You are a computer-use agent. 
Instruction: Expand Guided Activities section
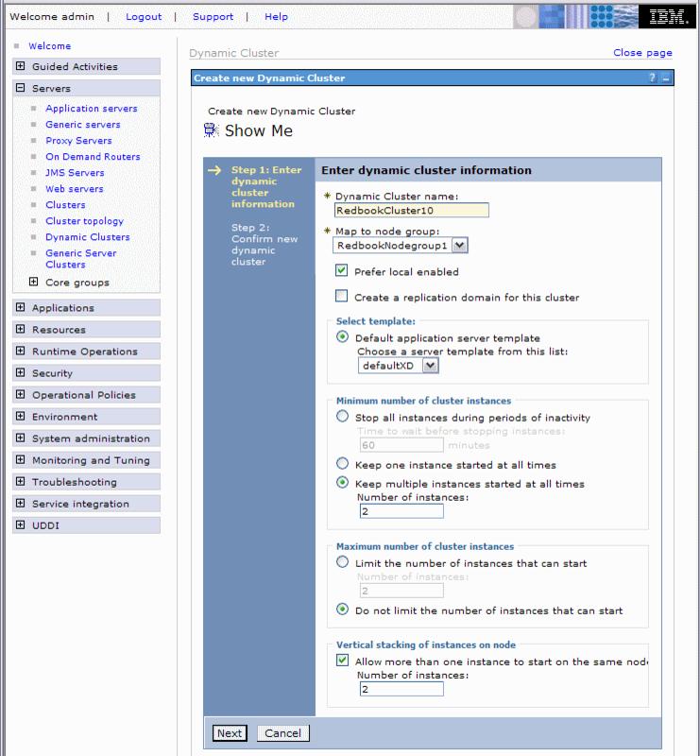coord(20,66)
